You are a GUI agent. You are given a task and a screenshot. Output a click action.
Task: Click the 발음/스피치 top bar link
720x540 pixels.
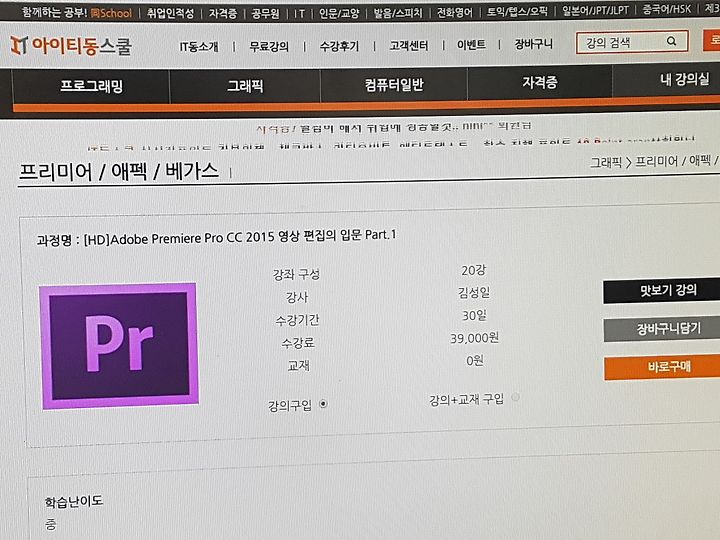398,12
